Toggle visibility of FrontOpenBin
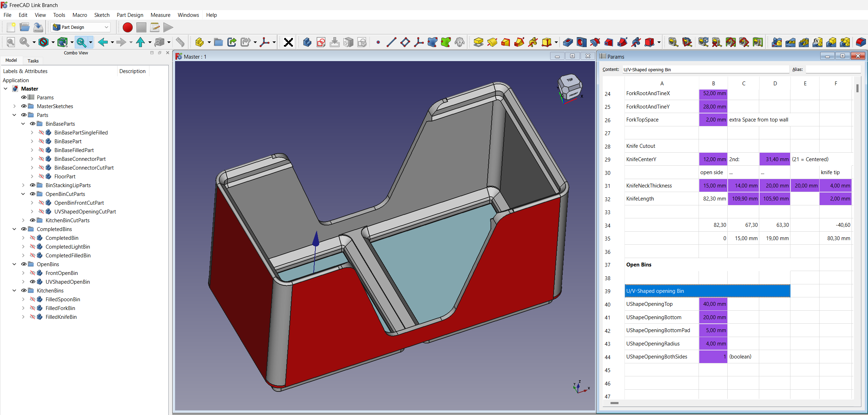Image resolution: width=868 pixels, height=415 pixels. pos(33,273)
